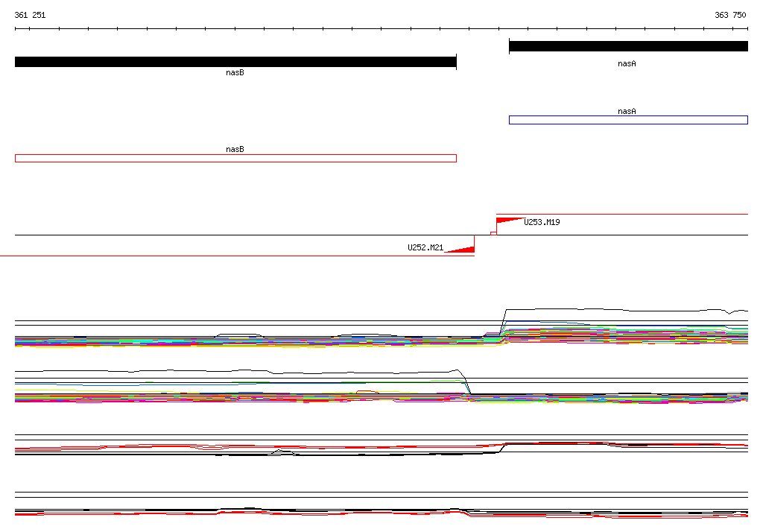Click the nasB black gene bar

235,62
